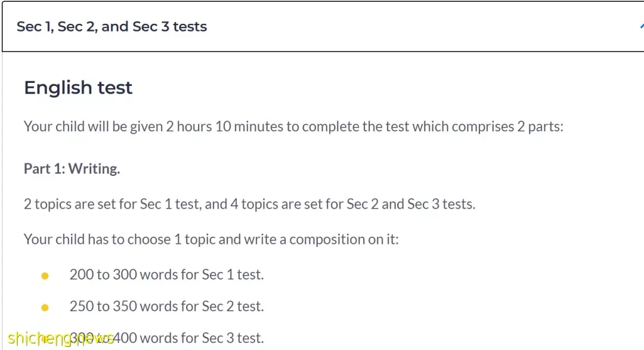Click the word 'Writing.' in Part 1 subheading
644x350 pixels.
[94, 168]
